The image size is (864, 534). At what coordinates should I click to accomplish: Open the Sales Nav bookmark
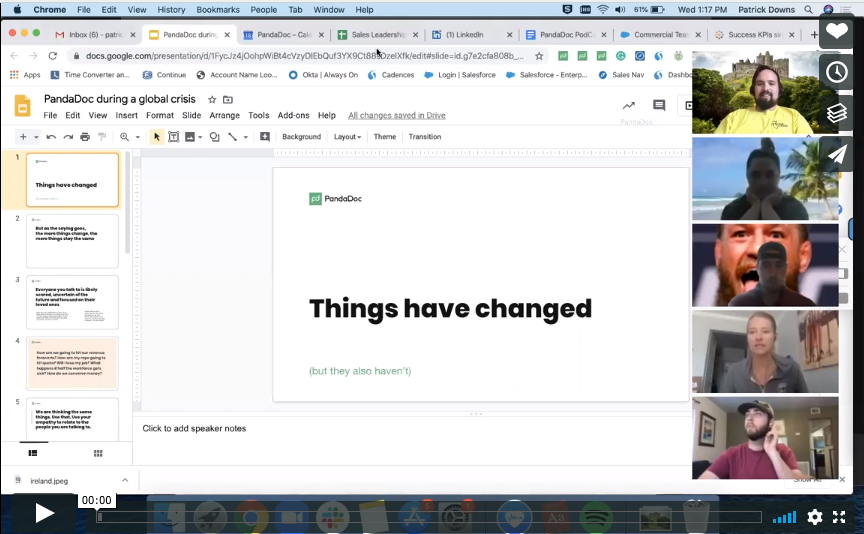point(621,75)
